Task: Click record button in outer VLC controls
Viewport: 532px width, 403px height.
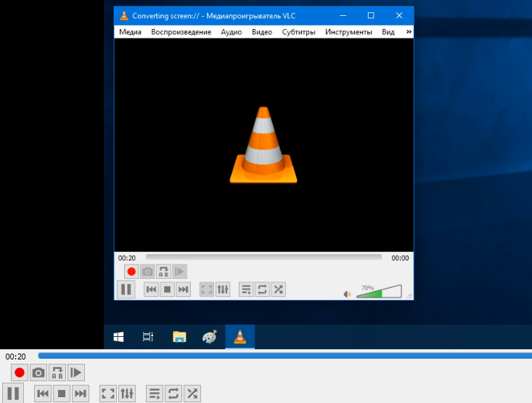Action: [20, 373]
